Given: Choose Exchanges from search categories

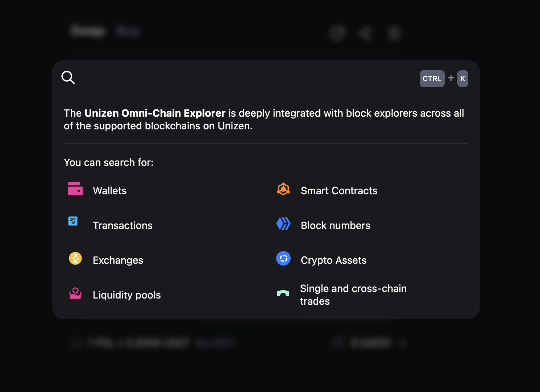Looking at the screenshot, I should [x=118, y=260].
